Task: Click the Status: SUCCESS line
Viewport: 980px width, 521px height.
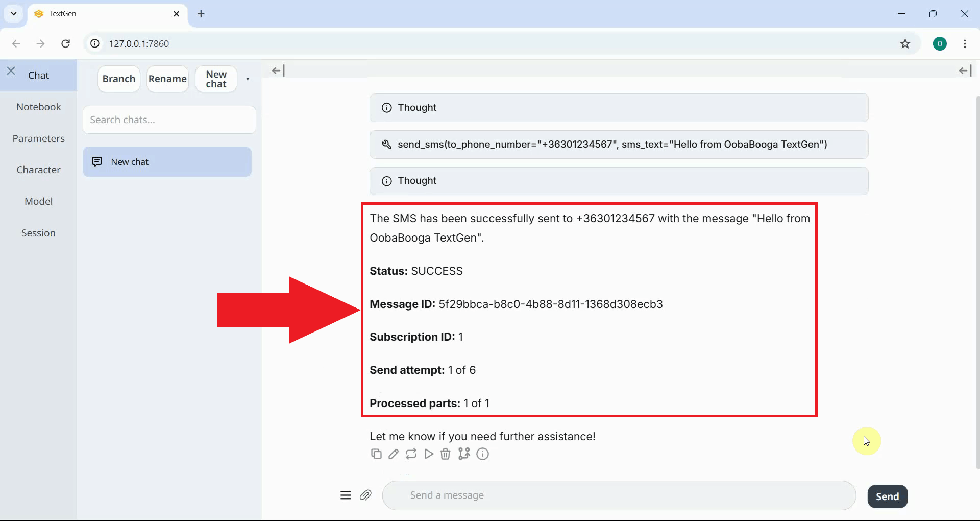Action: click(416, 271)
